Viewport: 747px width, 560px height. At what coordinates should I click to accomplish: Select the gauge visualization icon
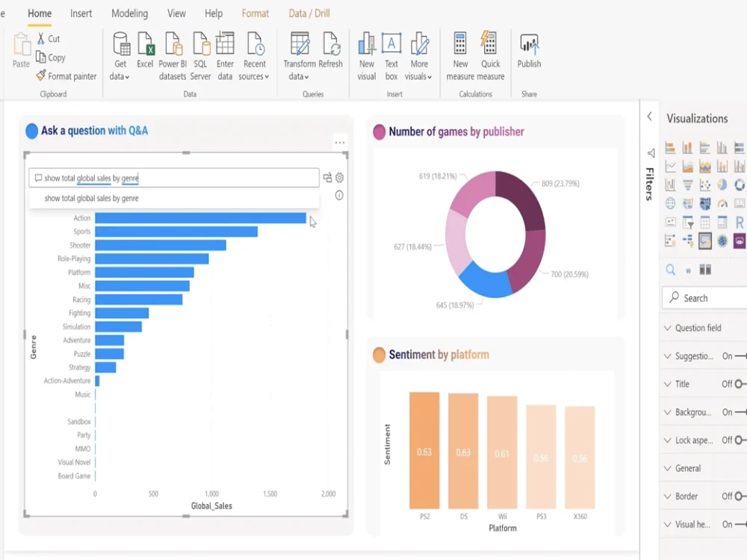723,203
